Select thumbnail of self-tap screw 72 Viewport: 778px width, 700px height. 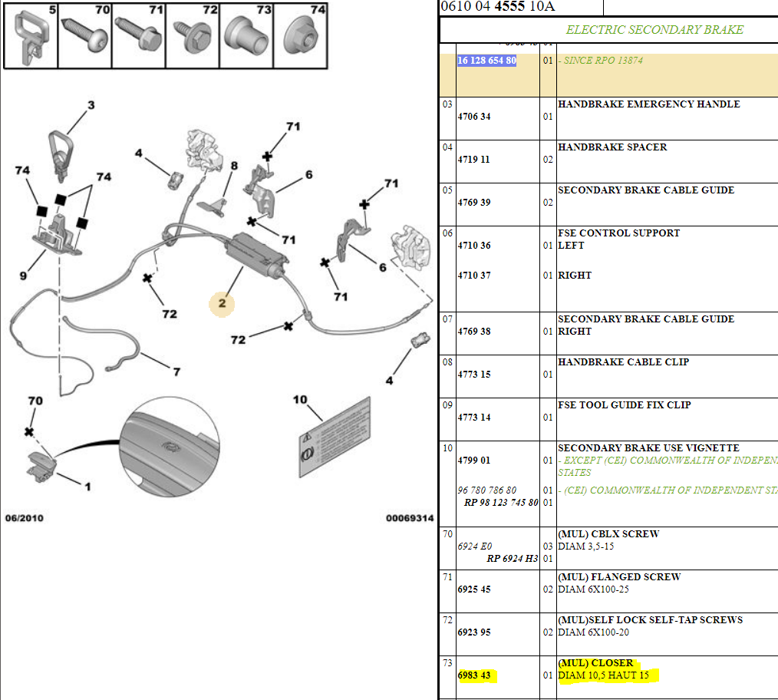coord(193,36)
